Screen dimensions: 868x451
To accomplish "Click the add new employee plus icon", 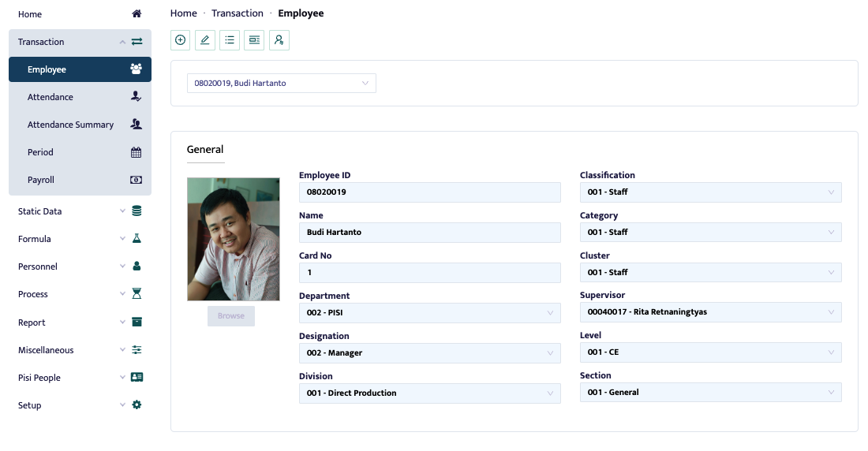I will pyautogui.click(x=181, y=40).
